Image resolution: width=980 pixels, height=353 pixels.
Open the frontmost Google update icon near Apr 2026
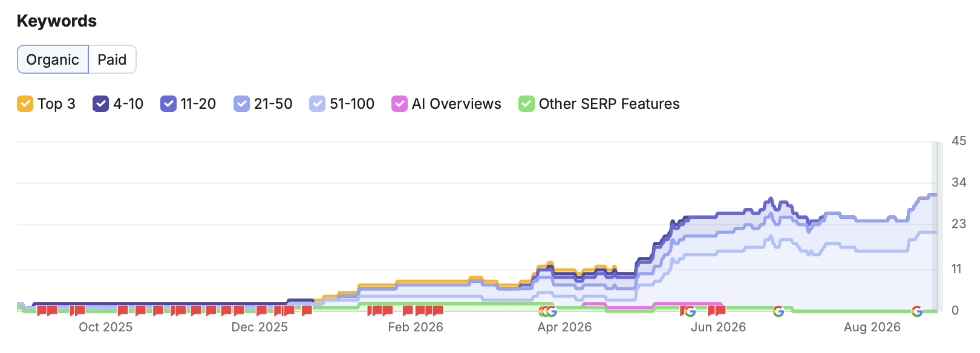(x=552, y=311)
